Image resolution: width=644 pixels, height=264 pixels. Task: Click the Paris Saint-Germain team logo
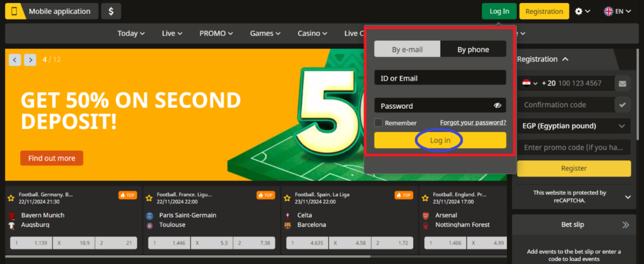pos(150,216)
